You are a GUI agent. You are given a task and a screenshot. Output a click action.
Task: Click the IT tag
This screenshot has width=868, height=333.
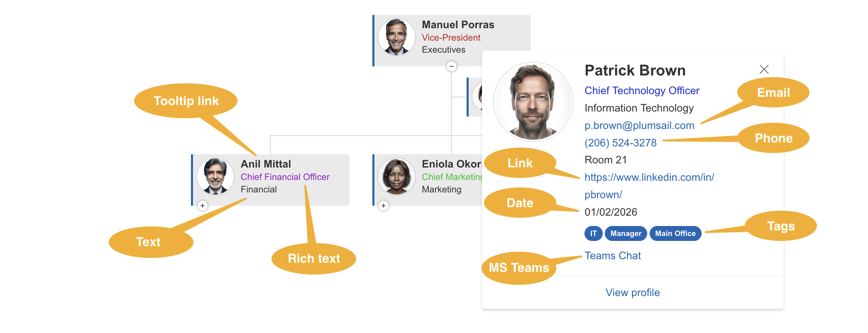[x=593, y=233]
